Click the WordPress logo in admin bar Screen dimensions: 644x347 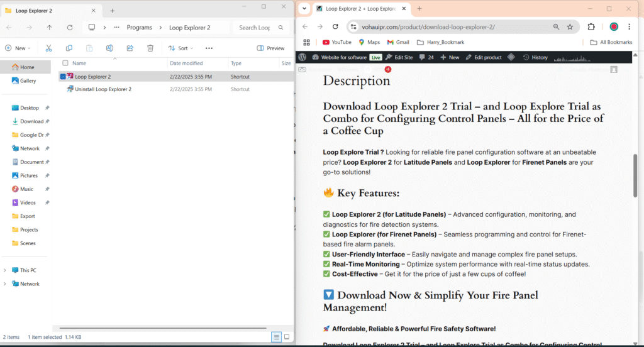coord(303,57)
